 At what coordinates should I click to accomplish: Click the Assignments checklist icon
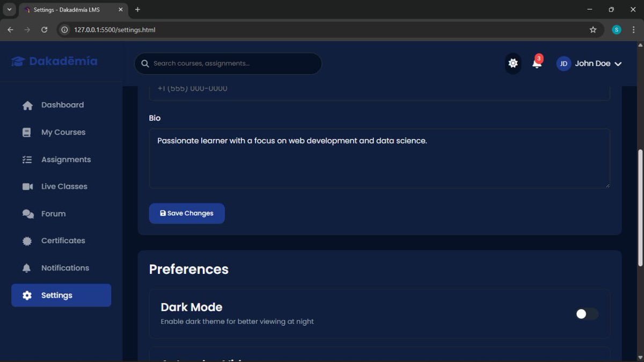click(27, 160)
